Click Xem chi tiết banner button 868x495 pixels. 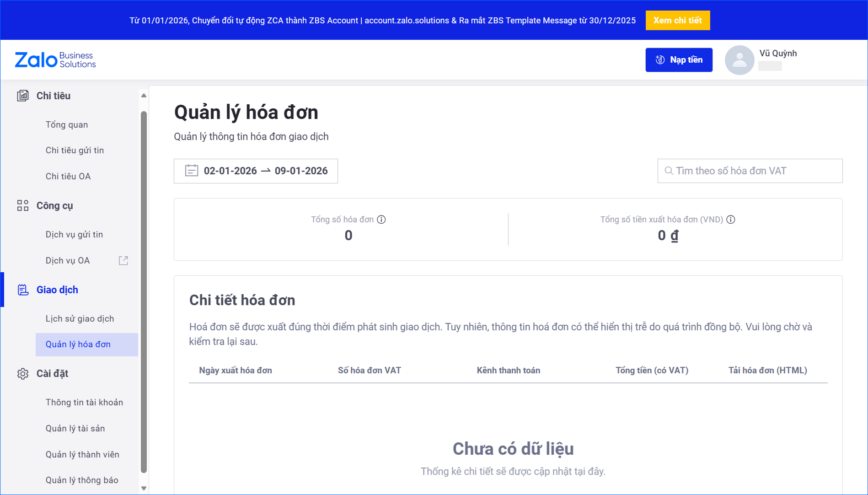677,20
